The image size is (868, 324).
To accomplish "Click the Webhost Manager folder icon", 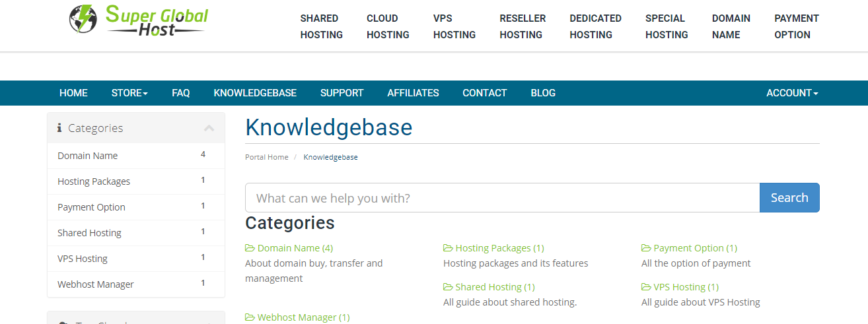I will click(250, 317).
